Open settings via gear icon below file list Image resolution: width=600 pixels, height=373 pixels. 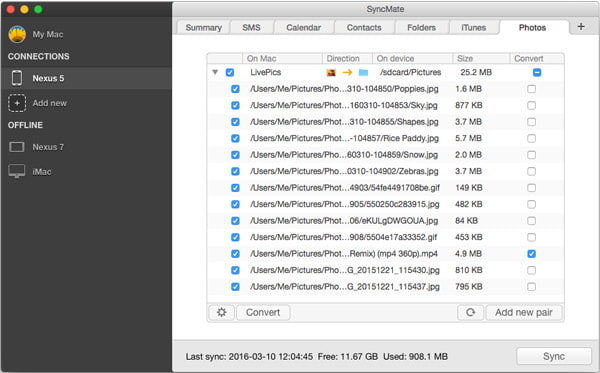click(x=222, y=312)
